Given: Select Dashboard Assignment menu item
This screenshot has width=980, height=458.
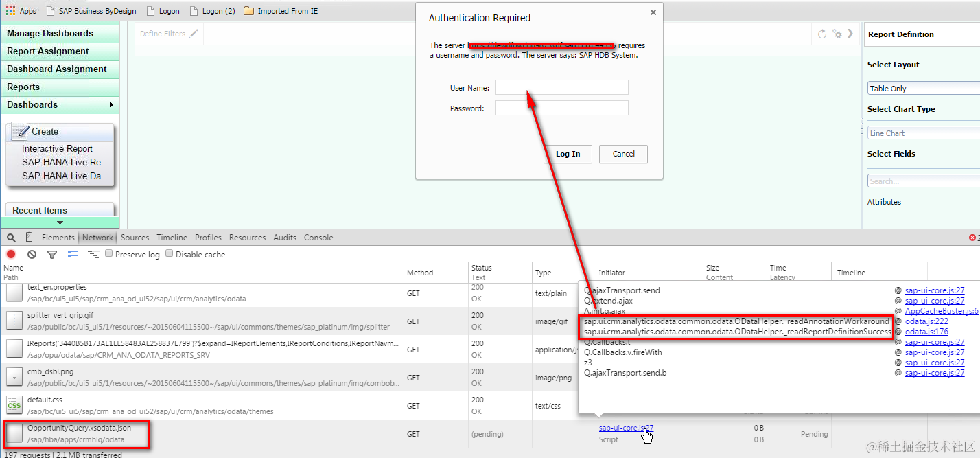Looking at the screenshot, I should [60, 69].
